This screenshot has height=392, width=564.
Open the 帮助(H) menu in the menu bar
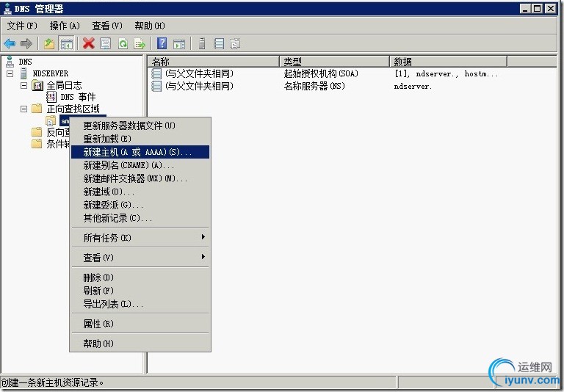tap(150, 26)
